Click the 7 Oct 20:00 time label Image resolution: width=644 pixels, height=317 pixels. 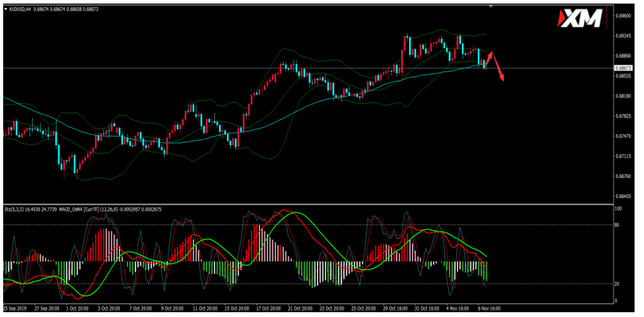click(x=141, y=308)
